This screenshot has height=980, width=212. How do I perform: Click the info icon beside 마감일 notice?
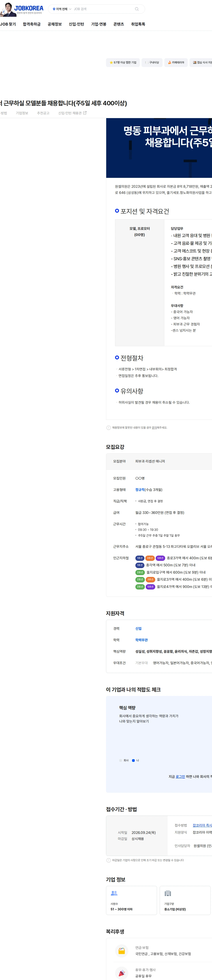(x=108, y=860)
